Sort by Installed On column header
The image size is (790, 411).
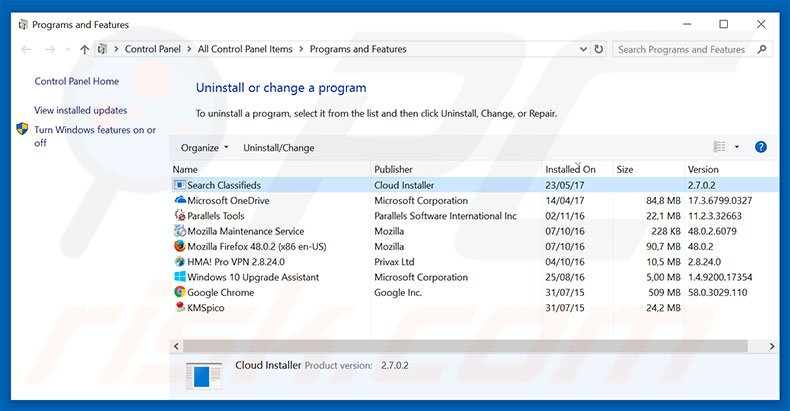tap(578, 169)
